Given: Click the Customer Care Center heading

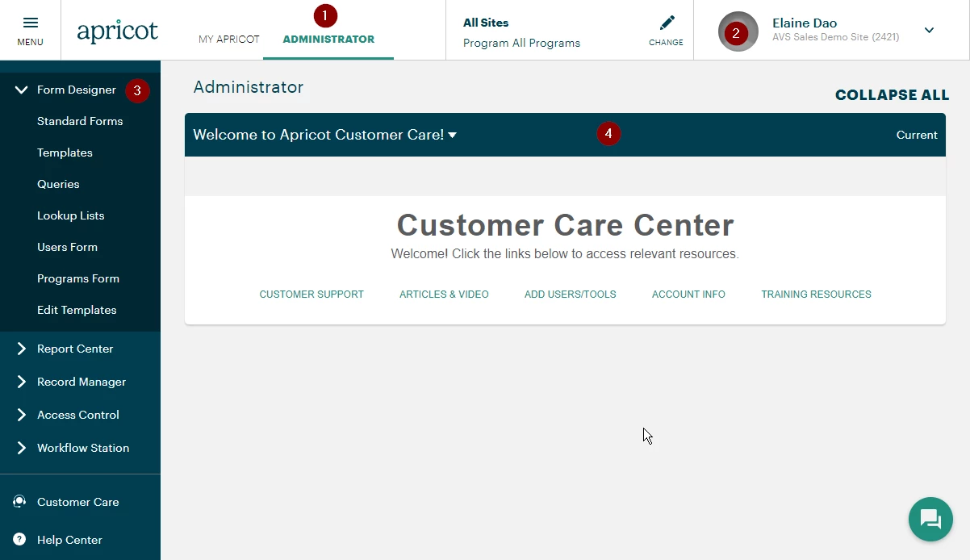Looking at the screenshot, I should pyautogui.click(x=565, y=224).
